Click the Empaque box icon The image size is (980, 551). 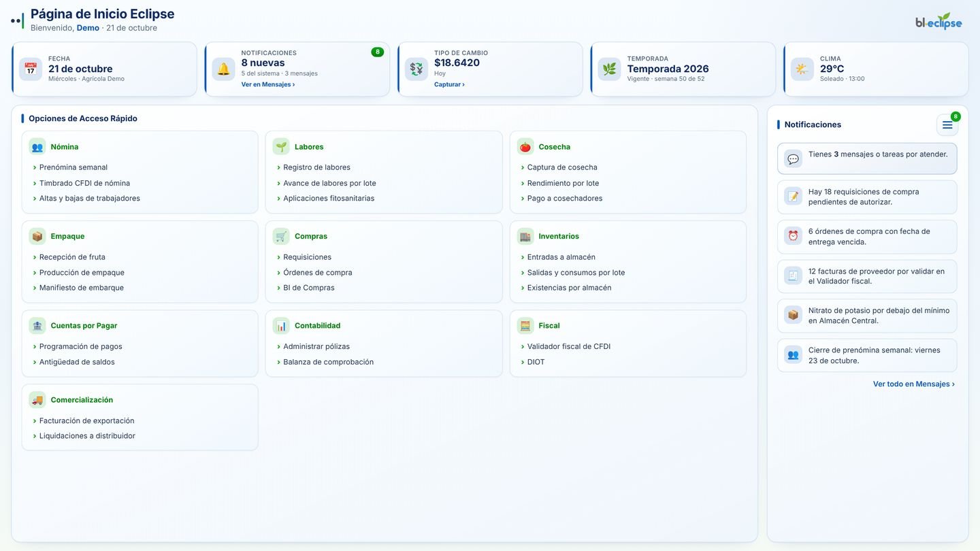point(37,237)
